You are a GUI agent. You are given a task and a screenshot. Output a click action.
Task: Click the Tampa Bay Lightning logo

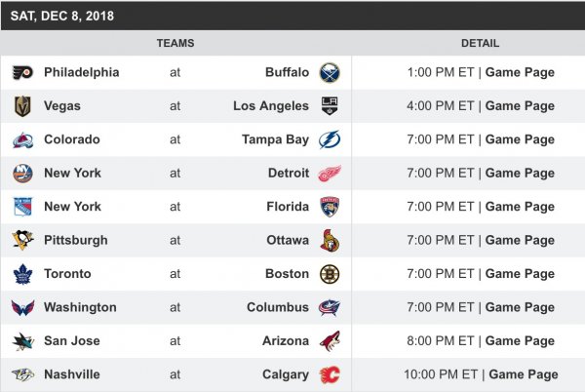click(330, 139)
